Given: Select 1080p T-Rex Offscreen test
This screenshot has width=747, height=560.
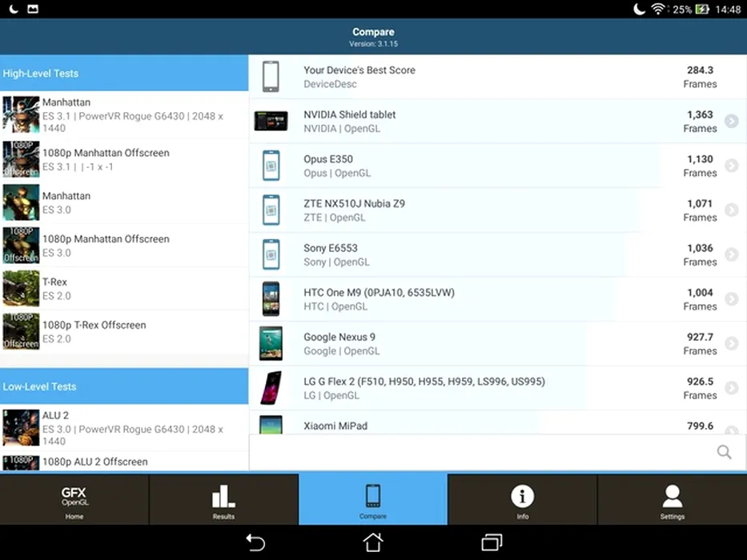Looking at the screenshot, I should click(x=124, y=332).
